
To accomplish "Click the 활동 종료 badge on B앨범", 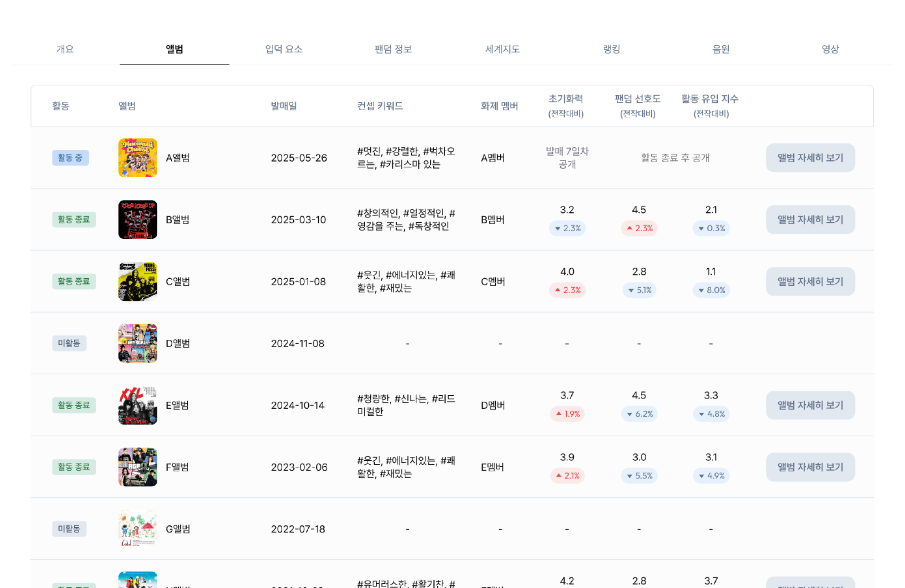I will 74,219.
